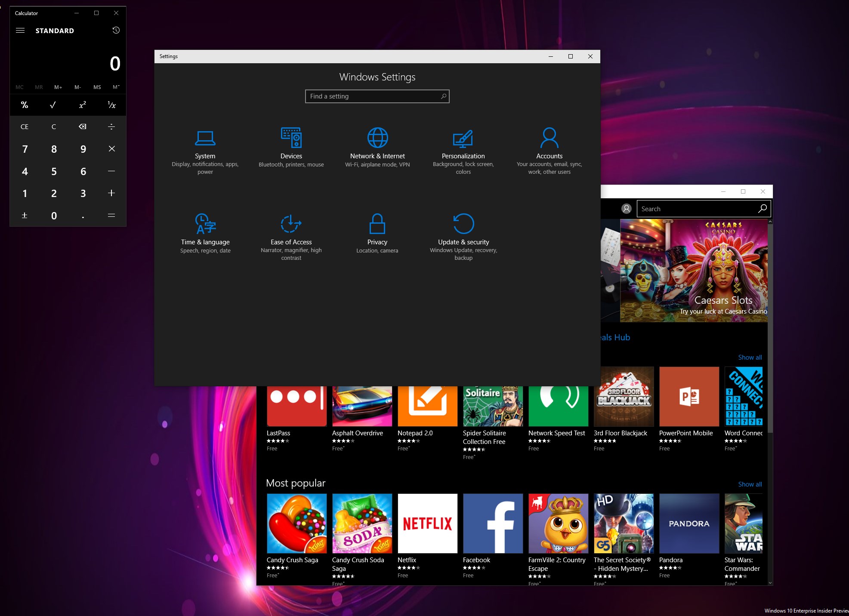Open the calculator hamburger menu
Image resolution: width=849 pixels, height=616 pixels.
(20, 30)
